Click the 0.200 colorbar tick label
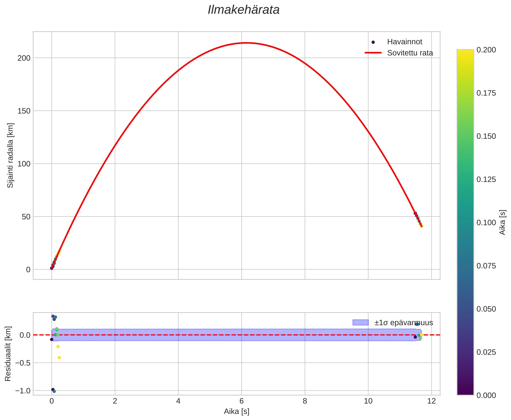Screen dimensions: 511x420 pyautogui.click(x=486, y=50)
